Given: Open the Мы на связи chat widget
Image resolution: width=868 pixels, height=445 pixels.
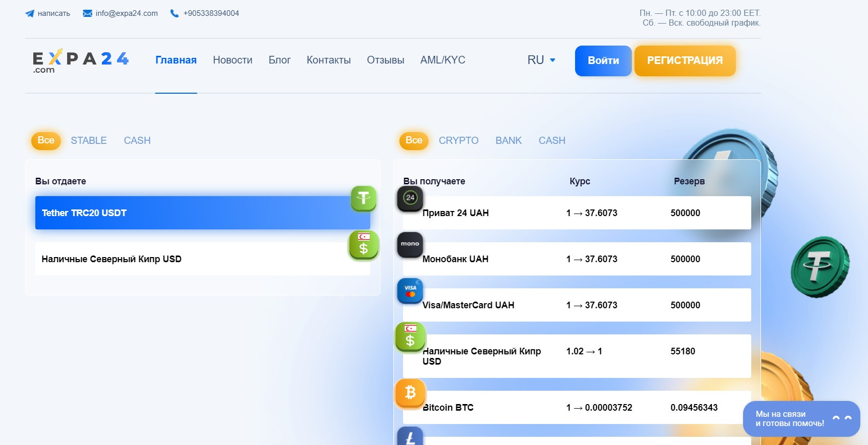Looking at the screenshot, I should pyautogui.click(x=801, y=419).
